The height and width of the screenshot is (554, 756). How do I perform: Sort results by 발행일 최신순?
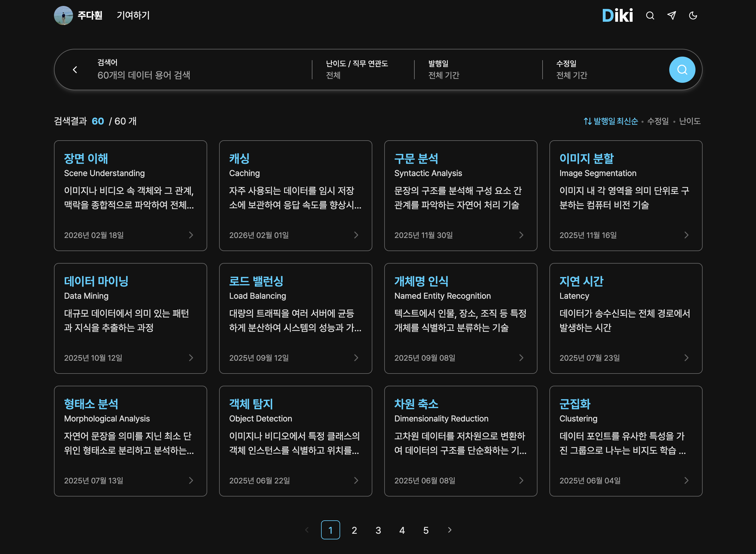click(x=611, y=121)
